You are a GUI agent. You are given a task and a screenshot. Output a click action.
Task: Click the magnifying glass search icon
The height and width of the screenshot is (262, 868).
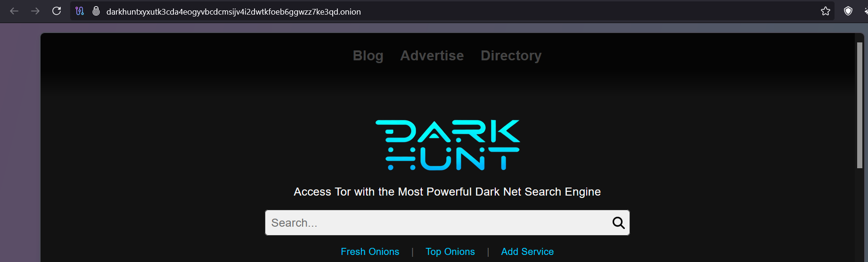[x=618, y=223]
